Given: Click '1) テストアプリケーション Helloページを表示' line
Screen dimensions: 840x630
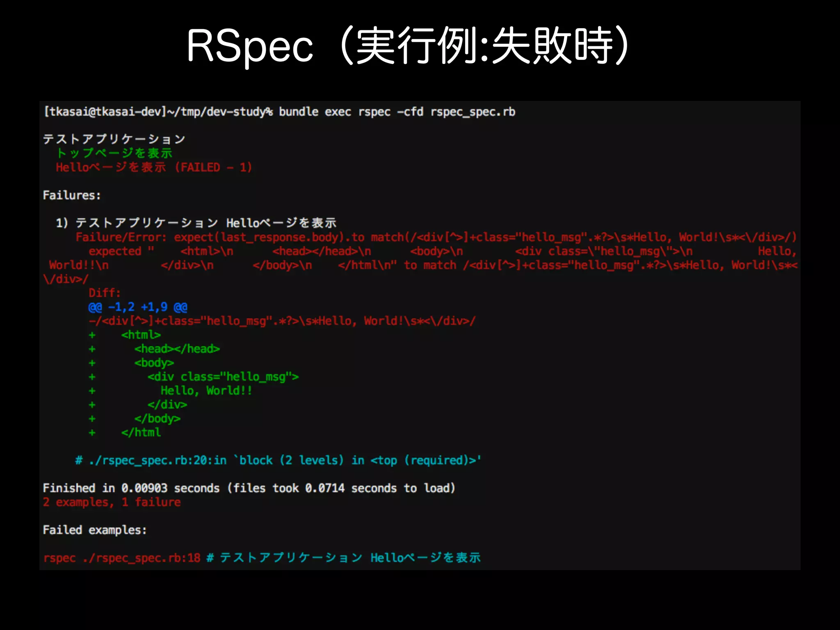Looking at the screenshot, I should point(196,223).
